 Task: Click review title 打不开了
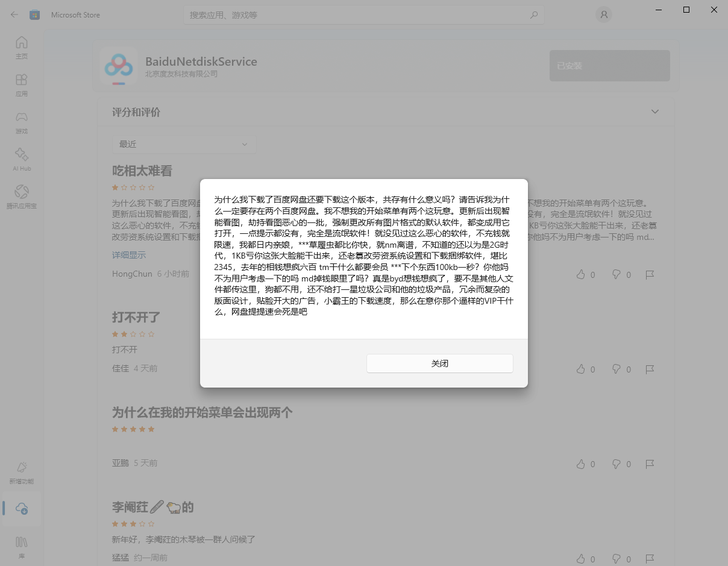[136, 317]
